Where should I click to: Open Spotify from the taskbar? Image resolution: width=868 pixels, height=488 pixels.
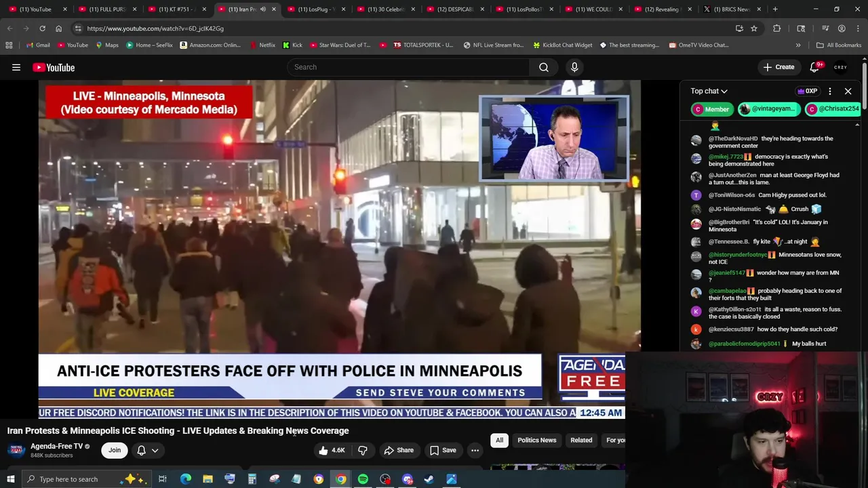[x=363, y=479]
